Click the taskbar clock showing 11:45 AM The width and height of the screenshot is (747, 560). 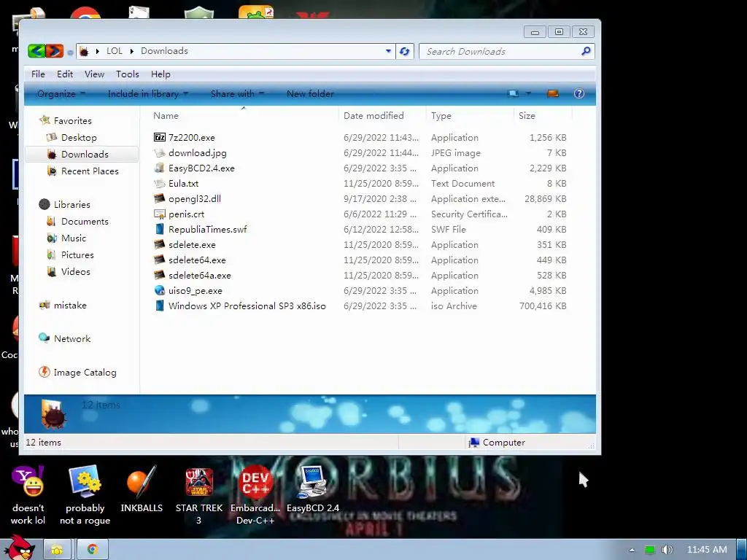pyautogui.click(x=706, y=550)
